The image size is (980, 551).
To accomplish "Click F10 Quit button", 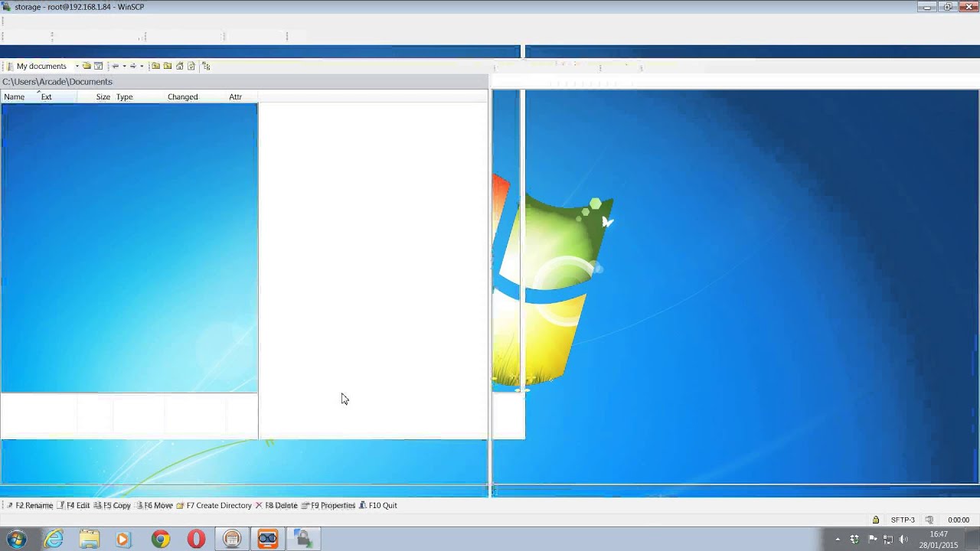I will pyautogui.click(x=378, y=505).
